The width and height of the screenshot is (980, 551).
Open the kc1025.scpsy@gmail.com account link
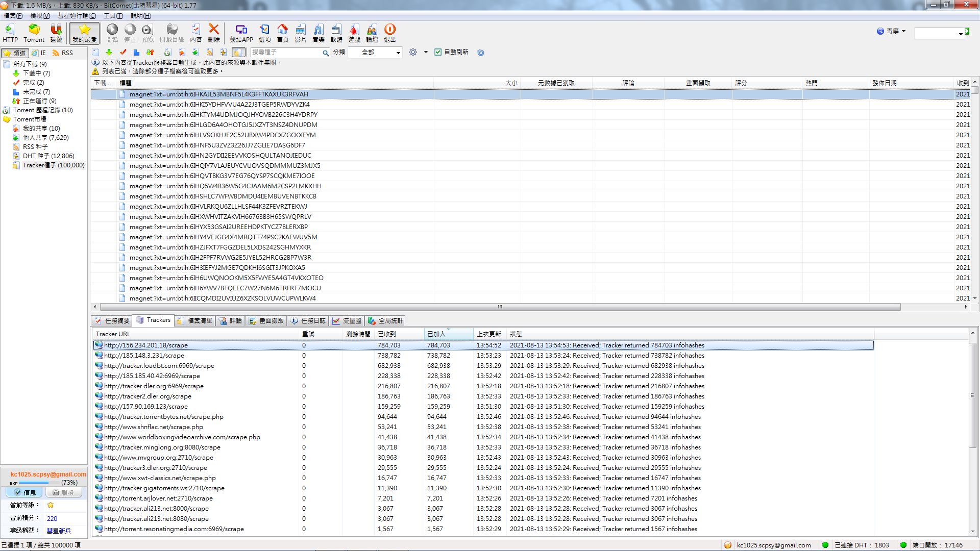pos(48,474)
